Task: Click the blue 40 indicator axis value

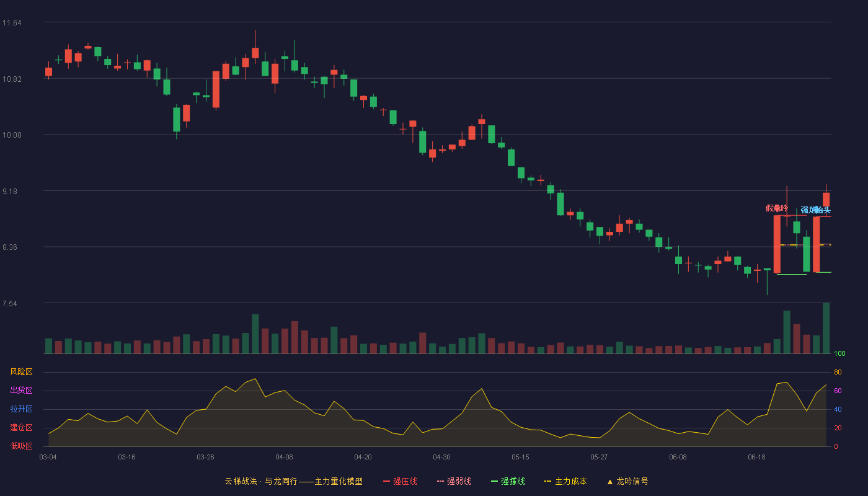Action: coord(838,409)
